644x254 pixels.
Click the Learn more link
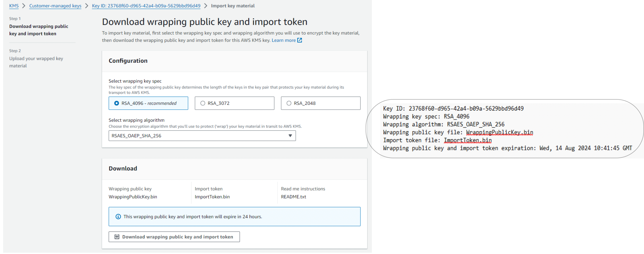point(284,40)
